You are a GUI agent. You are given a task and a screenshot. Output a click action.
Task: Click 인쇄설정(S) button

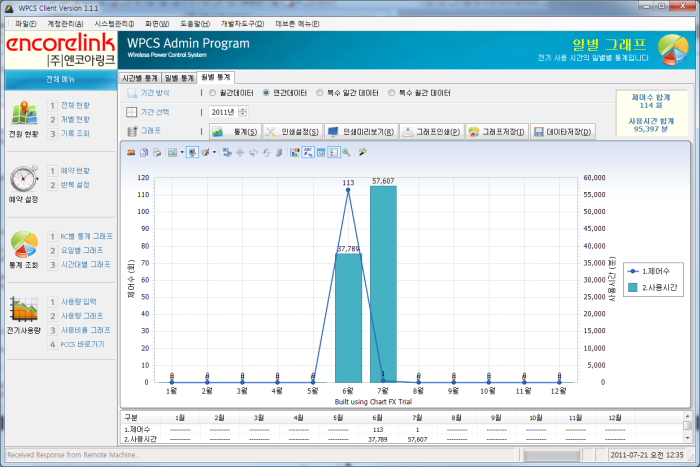(293, 132)
